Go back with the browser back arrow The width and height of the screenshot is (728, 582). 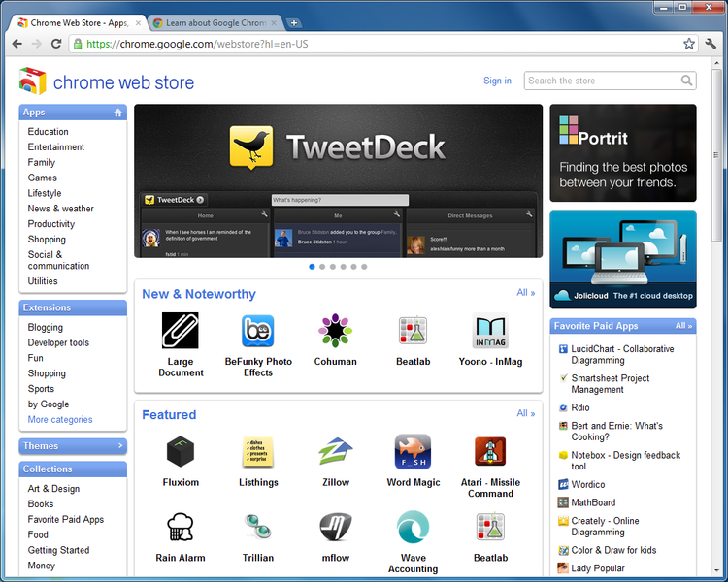tap(17, 44)
